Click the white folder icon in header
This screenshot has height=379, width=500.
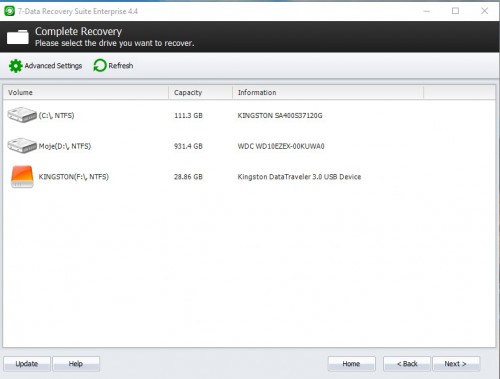(x=18, y=37)
